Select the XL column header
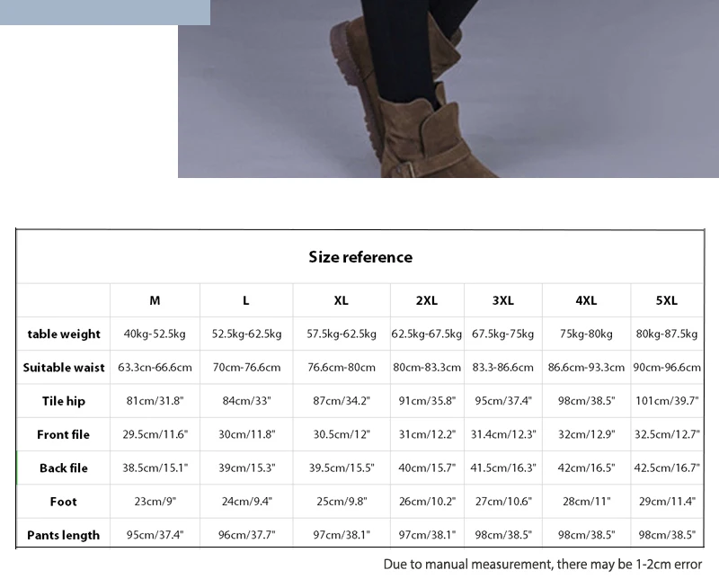The height and width of the screenshot is (588, 719). [342, 300]
